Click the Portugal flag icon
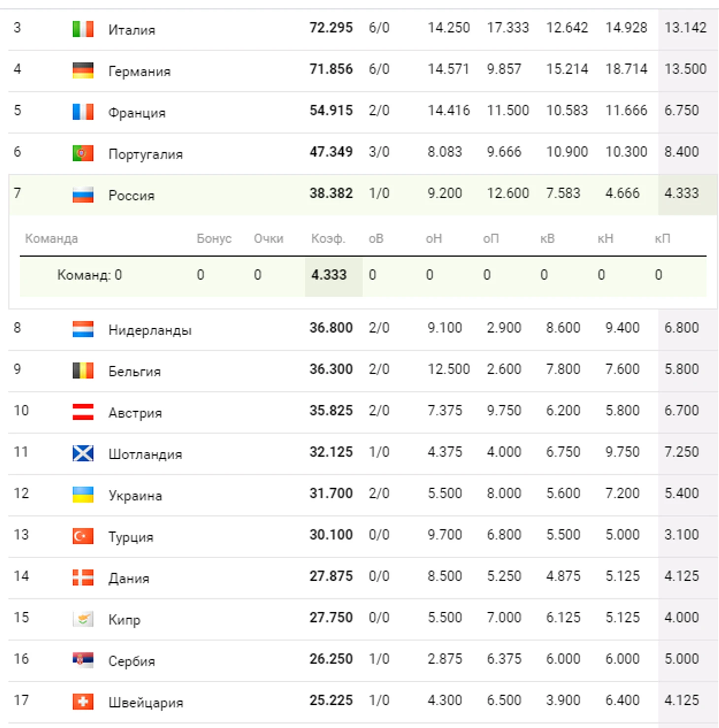This screenshot has width=719, height=728. 83,153
